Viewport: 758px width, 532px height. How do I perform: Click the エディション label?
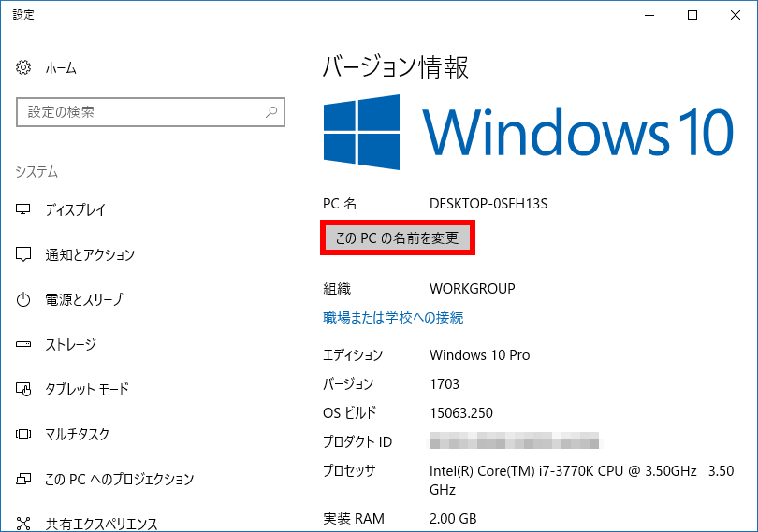click(x=353, y=355)
